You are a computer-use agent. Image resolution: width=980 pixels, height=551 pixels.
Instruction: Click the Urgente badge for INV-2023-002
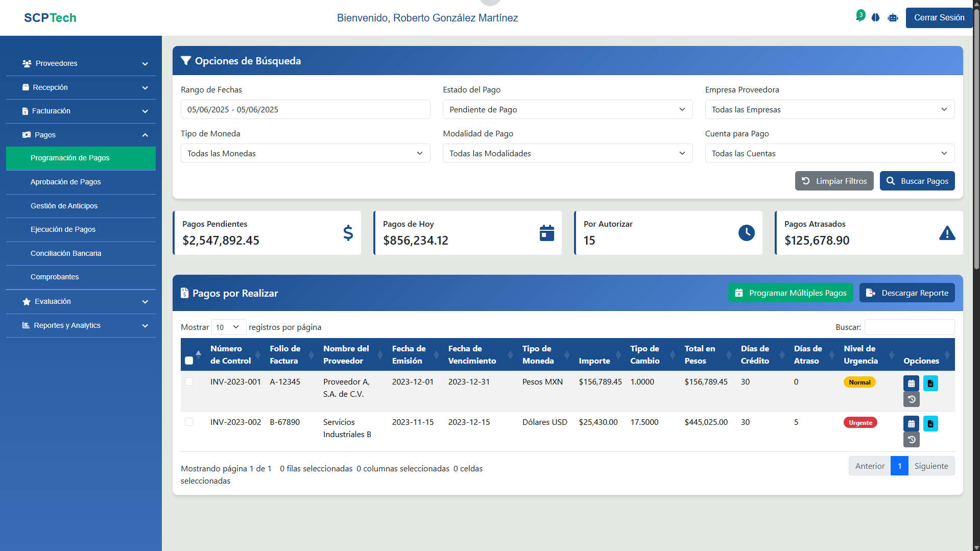(860, 422)
